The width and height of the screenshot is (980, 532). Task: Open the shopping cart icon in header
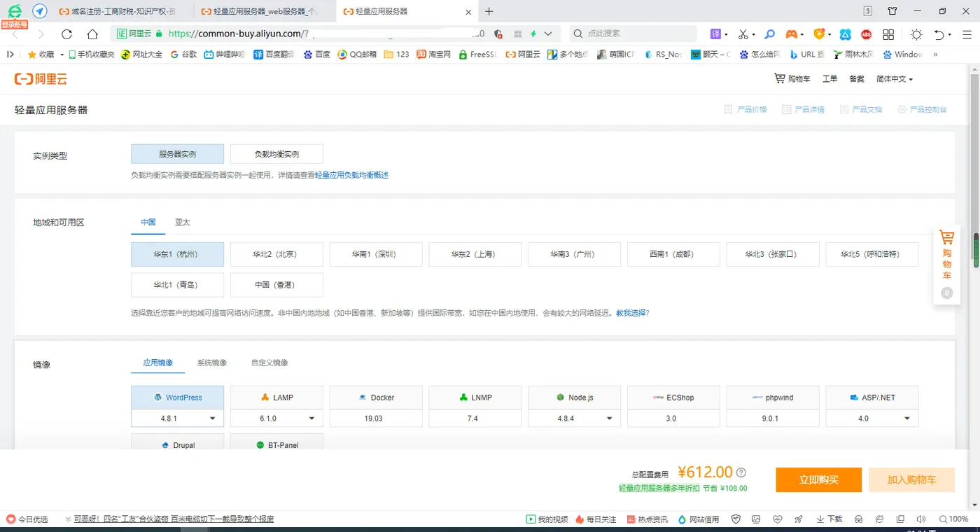[x=779, y=78]
